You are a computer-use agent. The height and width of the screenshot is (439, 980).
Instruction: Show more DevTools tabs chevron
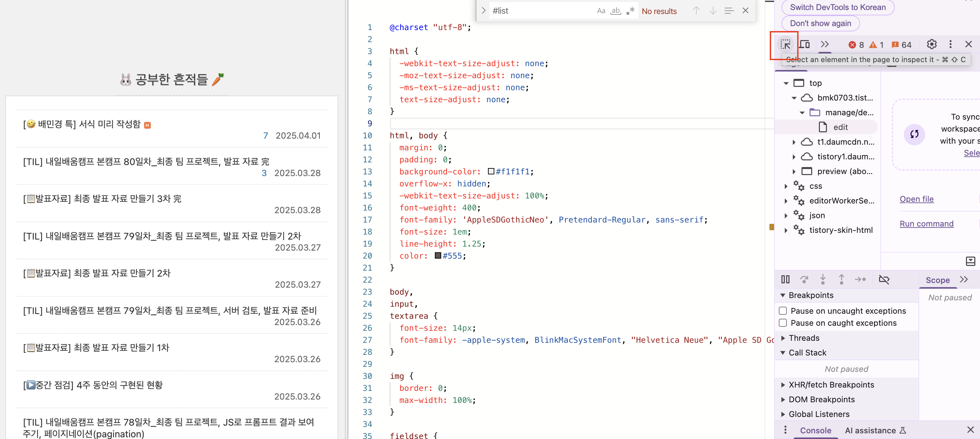824,44
